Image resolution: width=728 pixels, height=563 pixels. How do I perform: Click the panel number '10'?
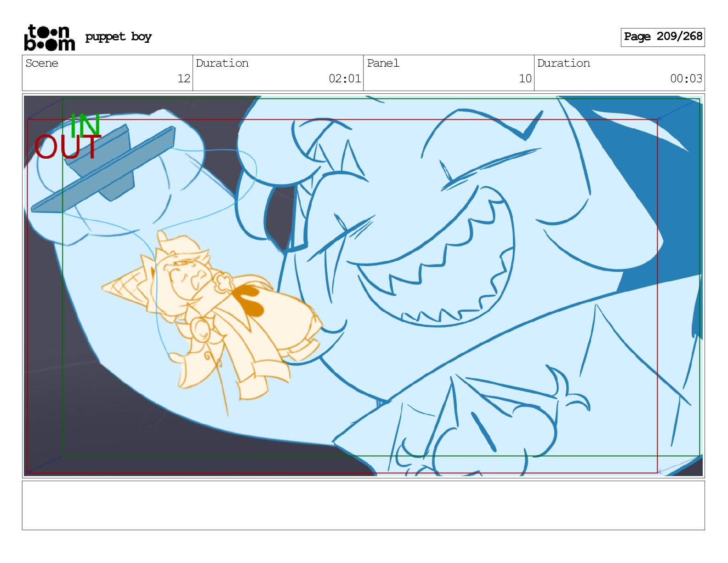[525, 79]
